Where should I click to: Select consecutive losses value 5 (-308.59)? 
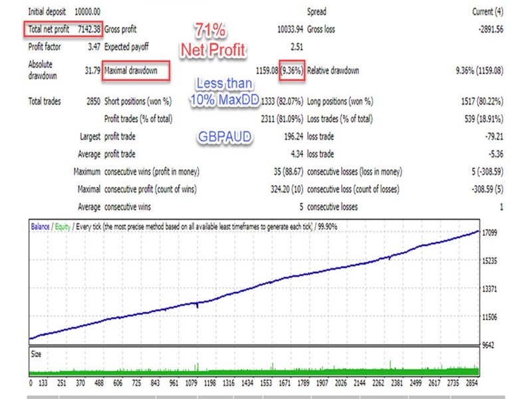[487, 172]
